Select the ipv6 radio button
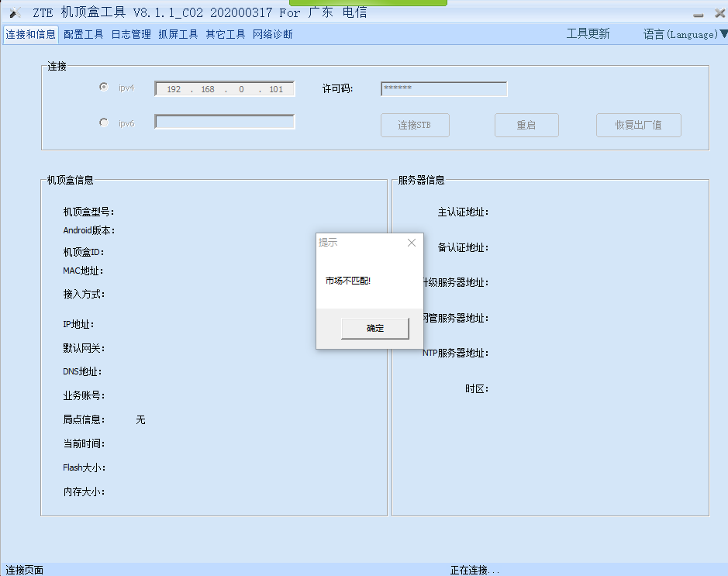Image resolution: width=728 pixels, height=576 pixels. click(104, 122)
